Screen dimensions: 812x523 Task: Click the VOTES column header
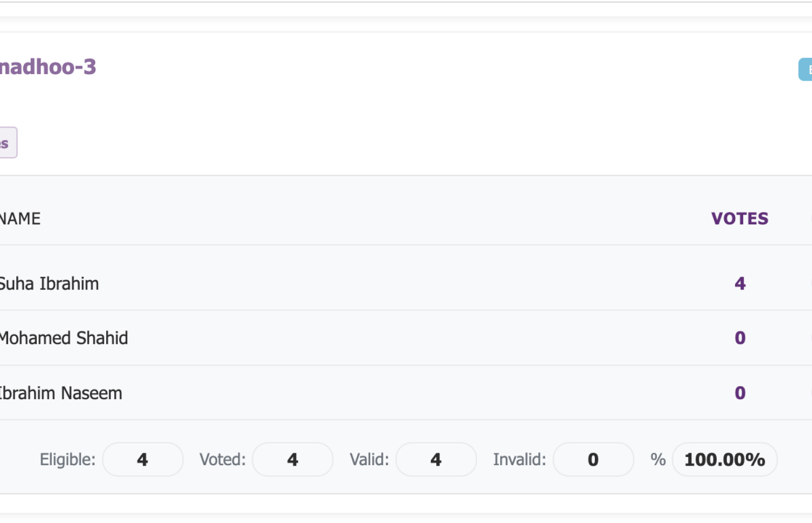[x=739, y=219]
